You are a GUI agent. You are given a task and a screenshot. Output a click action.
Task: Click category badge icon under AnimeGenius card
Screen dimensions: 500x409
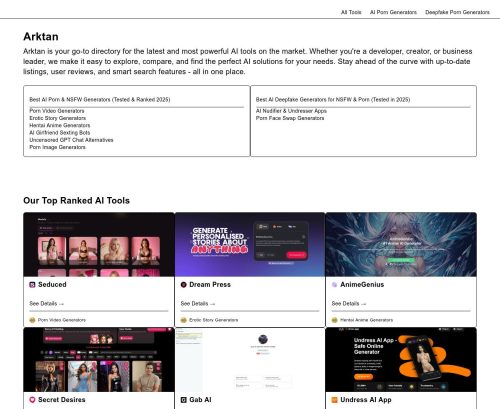334,320
